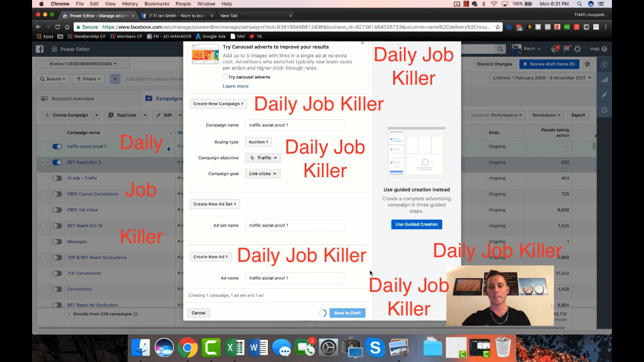
Task: Toggle the RET Reach Nov 5 switch
Action: pyautogui.click(x=57, y=163)
